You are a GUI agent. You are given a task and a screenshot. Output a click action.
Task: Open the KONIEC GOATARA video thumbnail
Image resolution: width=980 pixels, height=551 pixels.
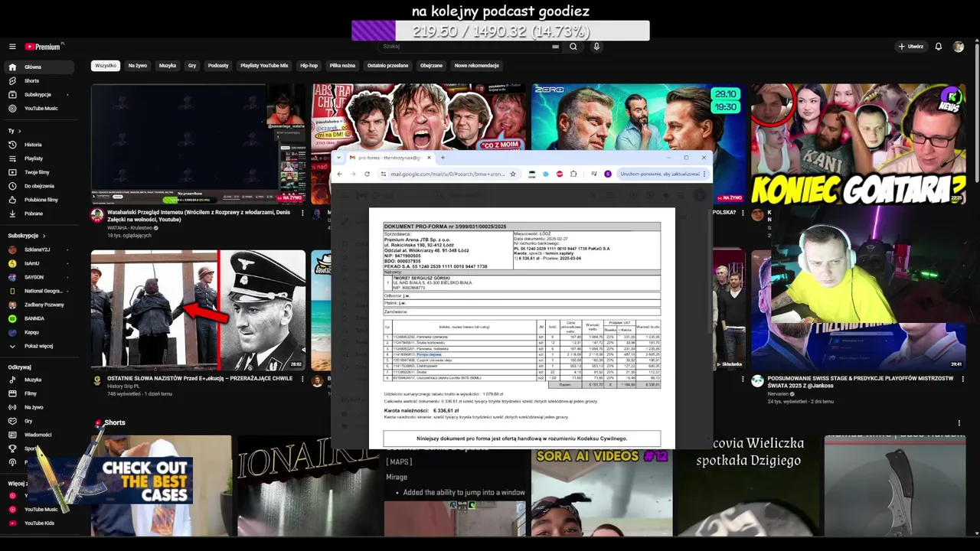coord(858,143)
